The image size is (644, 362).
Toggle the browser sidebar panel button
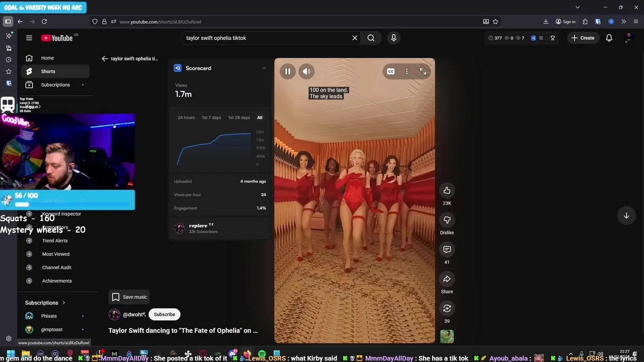tap(8, 22)
